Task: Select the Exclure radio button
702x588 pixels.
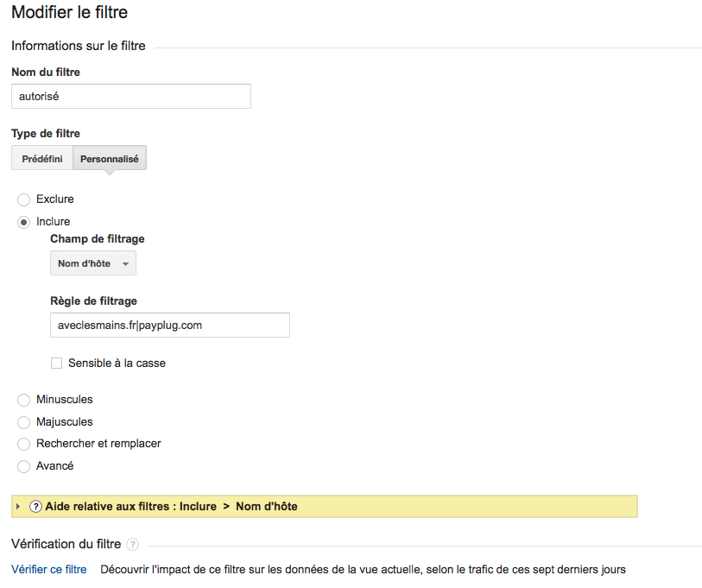Action: coord(24,199)
